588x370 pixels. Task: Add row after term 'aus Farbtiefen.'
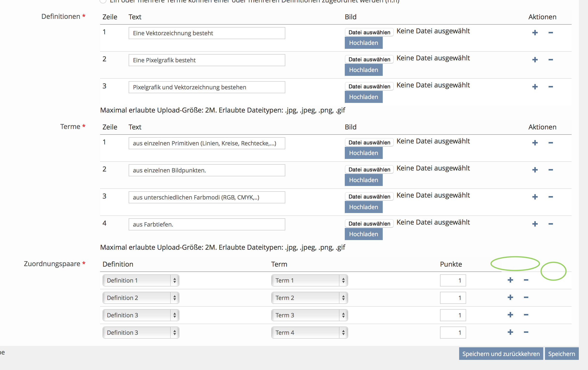tap(535, 224)
